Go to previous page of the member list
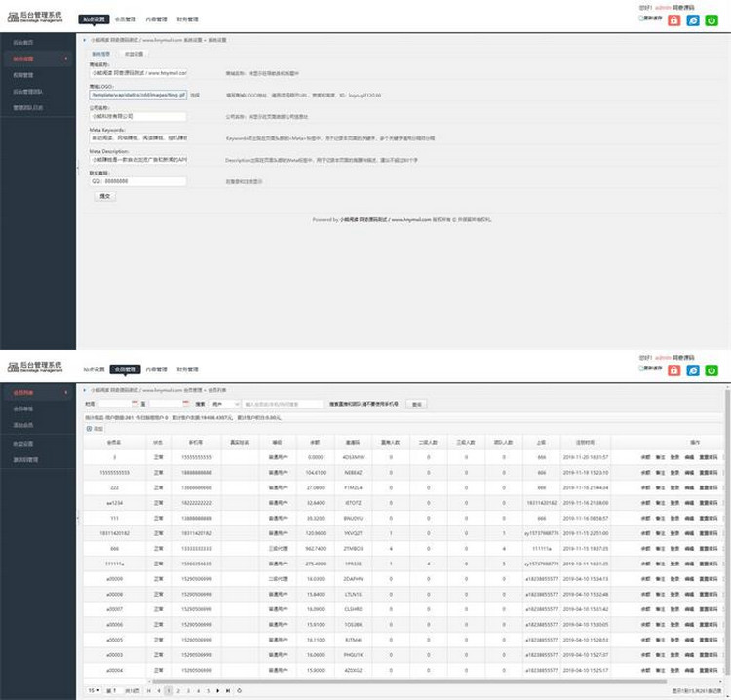731x700 pixels. (x=159, y=690)
